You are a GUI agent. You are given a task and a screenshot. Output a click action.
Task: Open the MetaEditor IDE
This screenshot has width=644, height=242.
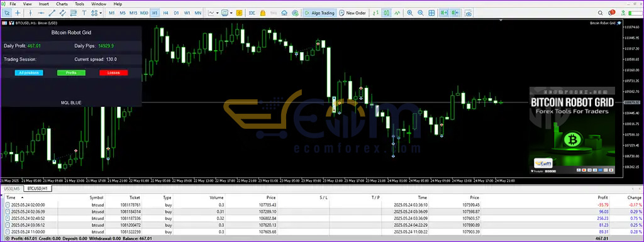[252, 13]
